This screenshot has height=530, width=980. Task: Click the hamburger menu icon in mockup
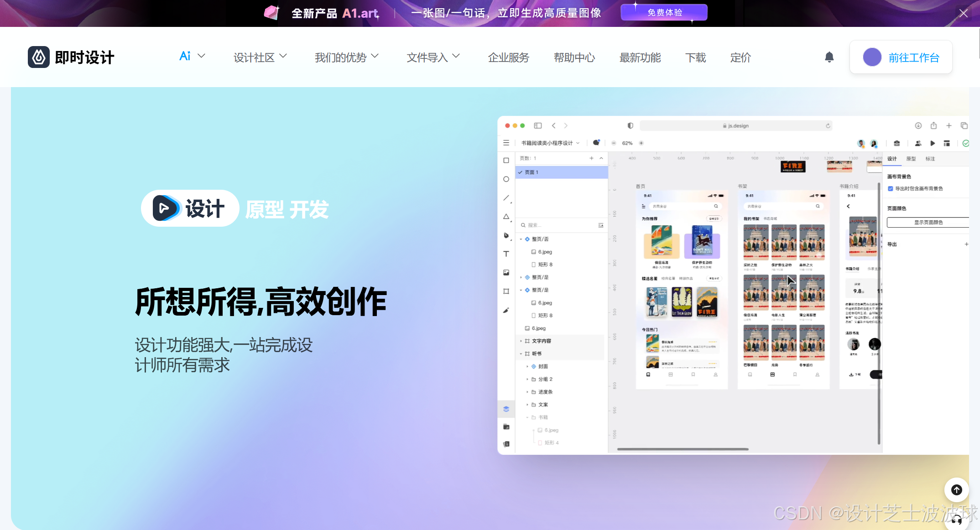[x=506, y=143]
